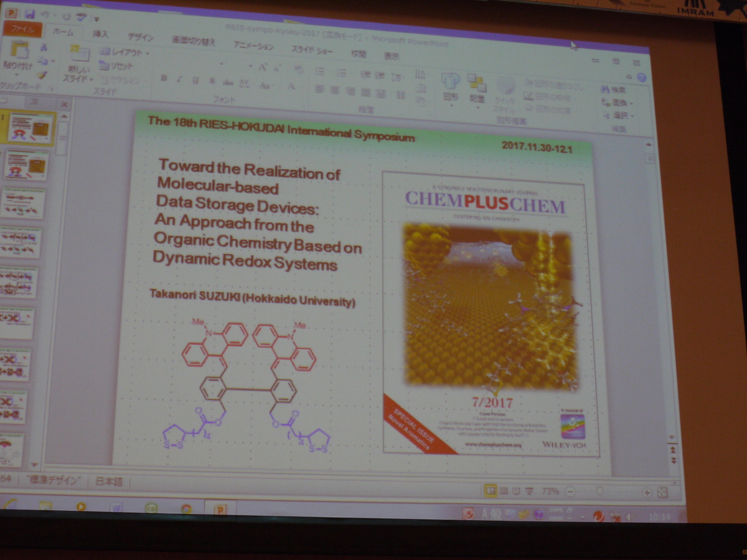Open the Aa change case menu

click(x=266, y=85)
